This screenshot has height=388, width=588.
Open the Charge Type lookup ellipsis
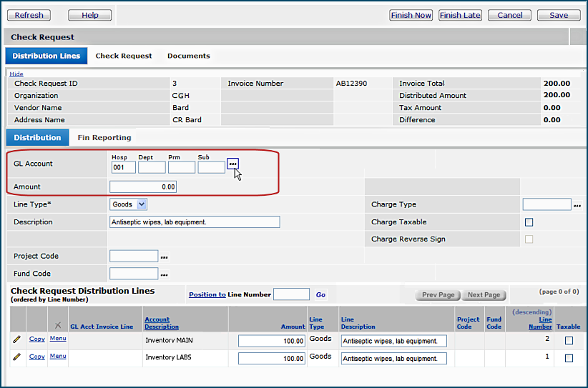tap(577, 205)
